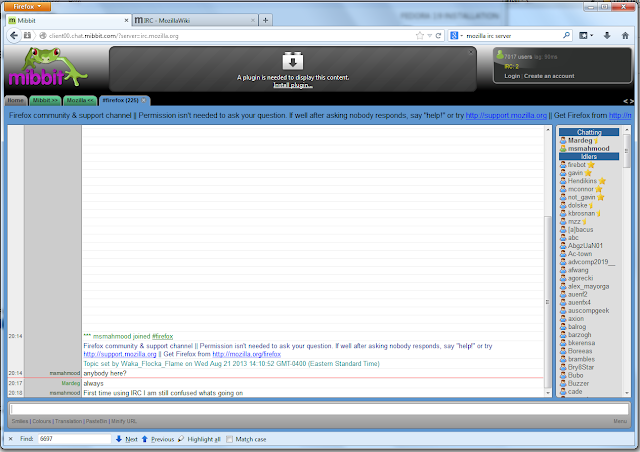The image size is (640, 452).
Task: Open a new browser tab
Action: click(265, 20)
